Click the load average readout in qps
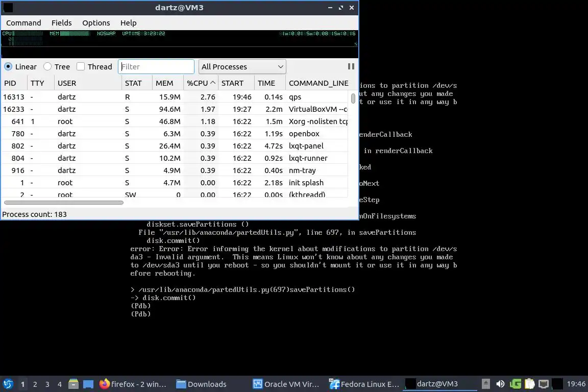 point(317,33)
